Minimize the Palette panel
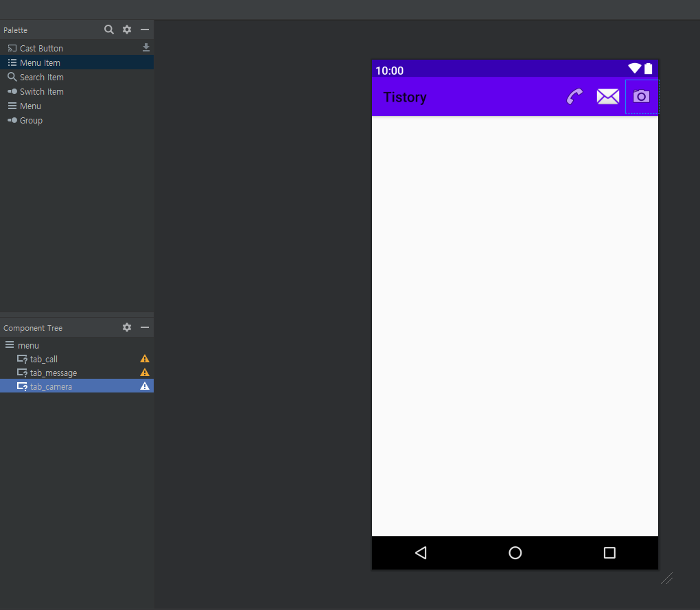The width and height of the screenshot is (700, 610). (x=145, y=30)
